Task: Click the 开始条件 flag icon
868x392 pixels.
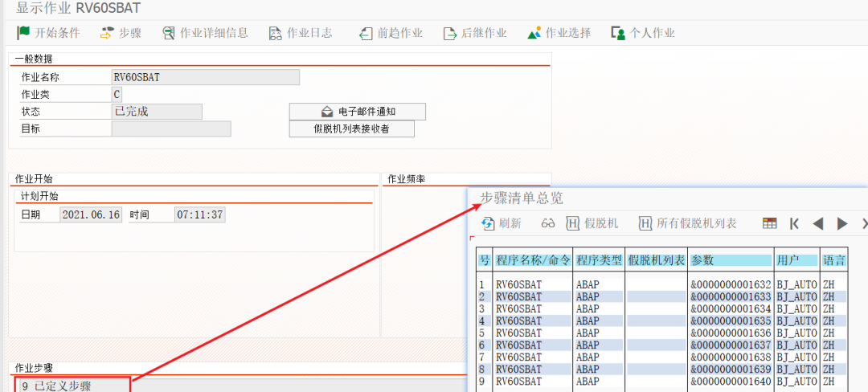Action: coord(23,33)
